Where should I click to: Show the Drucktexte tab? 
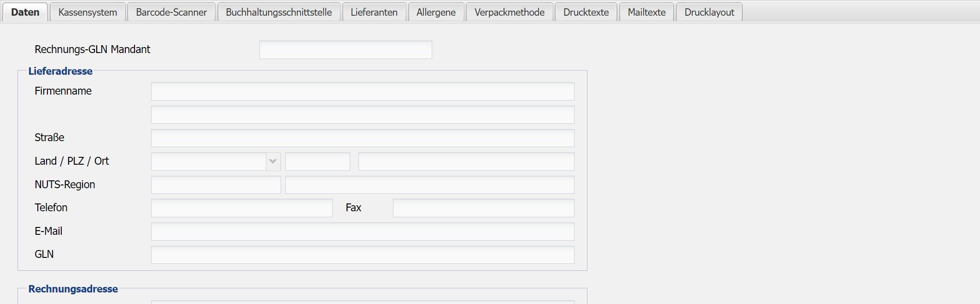(x=586, y=12)
